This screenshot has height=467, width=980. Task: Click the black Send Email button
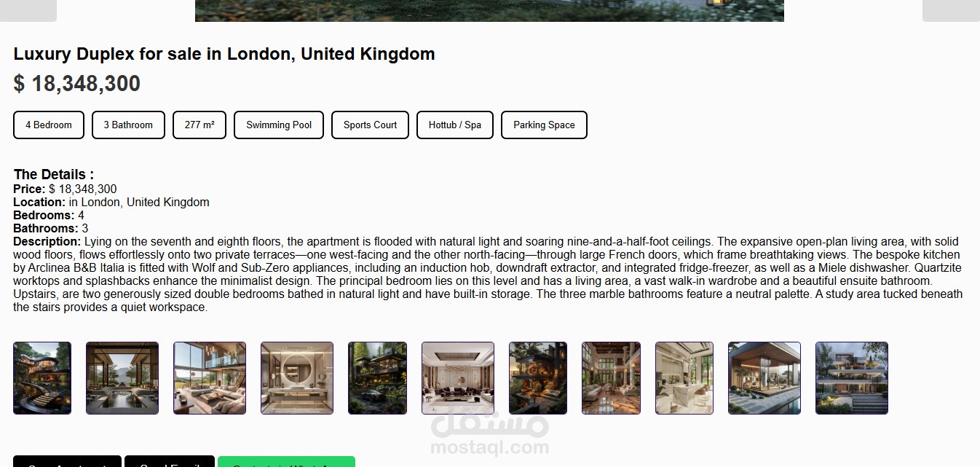pos(170,462)
